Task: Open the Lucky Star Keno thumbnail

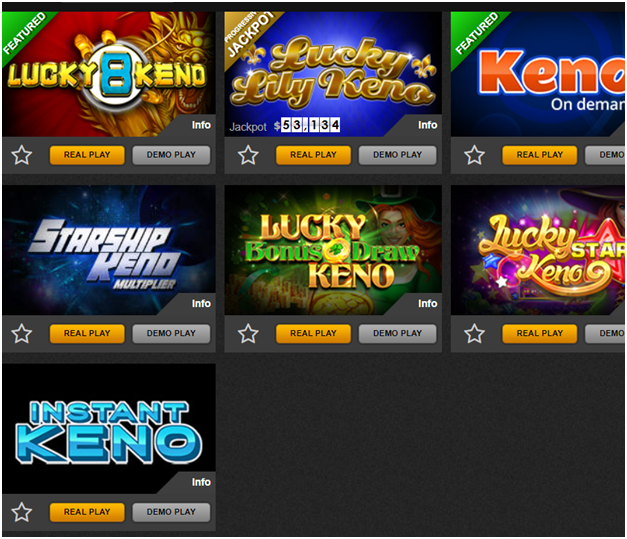Action: pyautogui.click(x=538, y=250)
